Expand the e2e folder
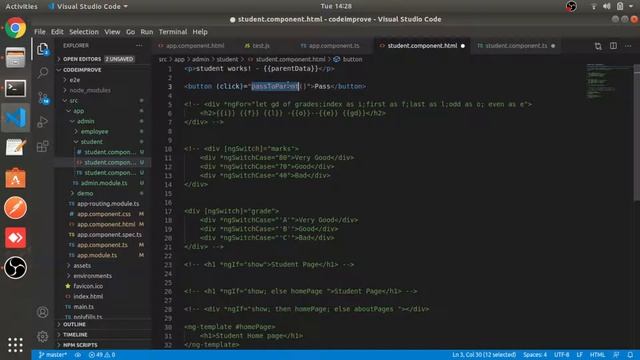640x360 pixels. (x=75, y=80)
